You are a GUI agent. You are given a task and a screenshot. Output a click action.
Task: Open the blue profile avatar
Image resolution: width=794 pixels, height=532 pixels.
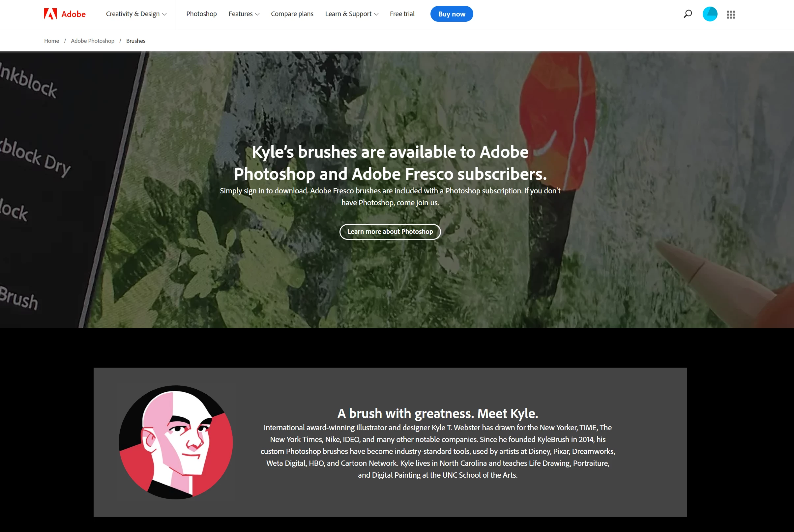tap(710, 14)
